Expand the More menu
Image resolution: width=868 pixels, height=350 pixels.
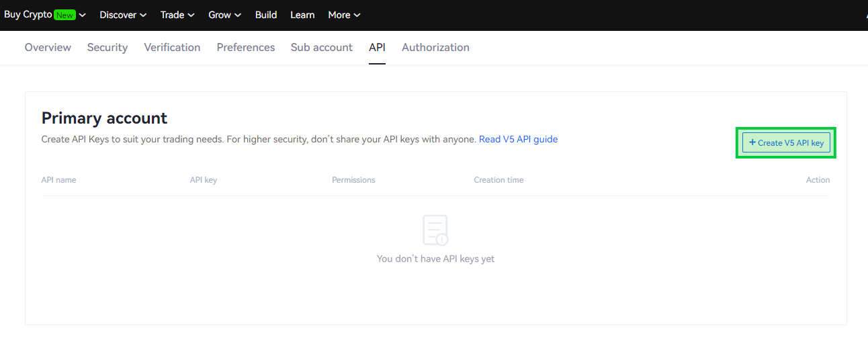pos(344,15)
